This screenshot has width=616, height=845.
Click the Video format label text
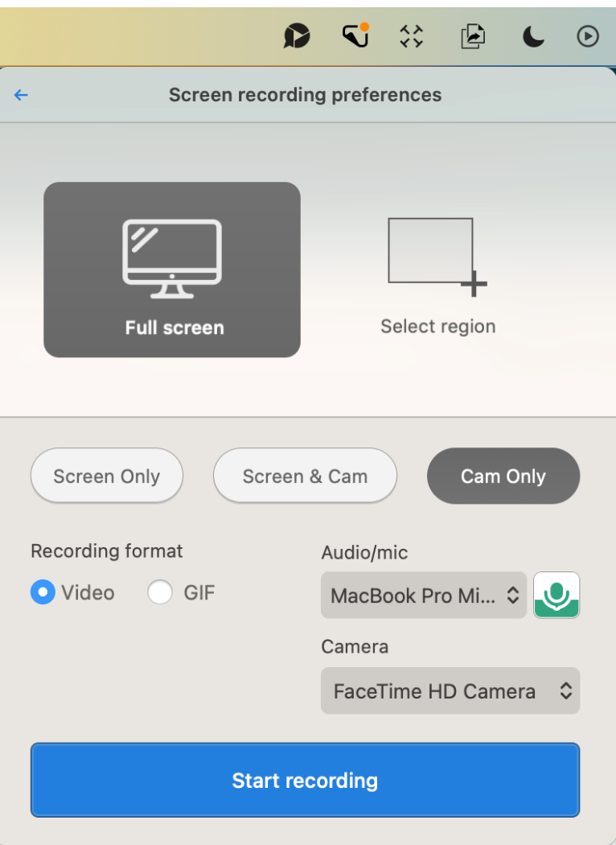coord(88,593)
